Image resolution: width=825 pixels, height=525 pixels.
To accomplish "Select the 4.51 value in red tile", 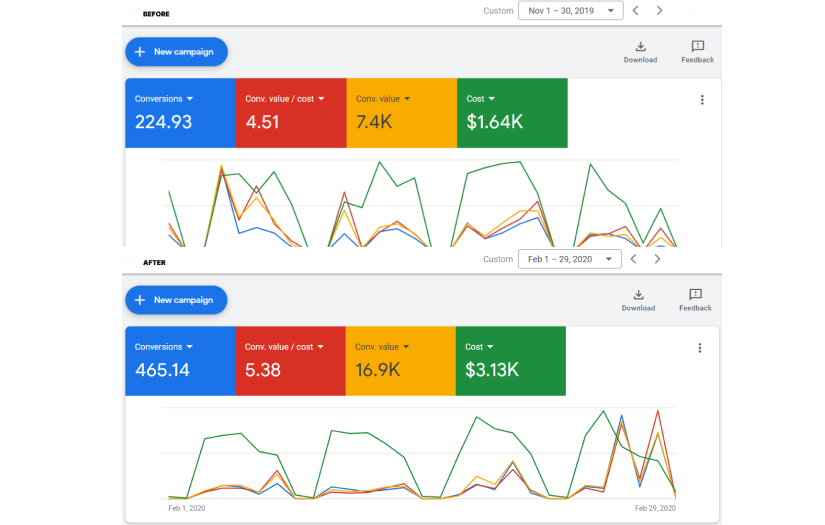I will (x=262, y=122).
